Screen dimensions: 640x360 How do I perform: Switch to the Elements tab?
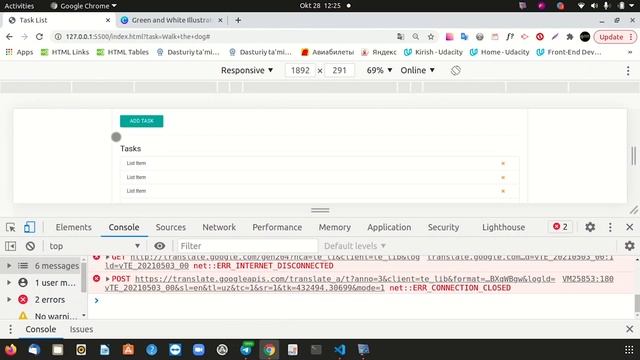(x=73, y=227)
